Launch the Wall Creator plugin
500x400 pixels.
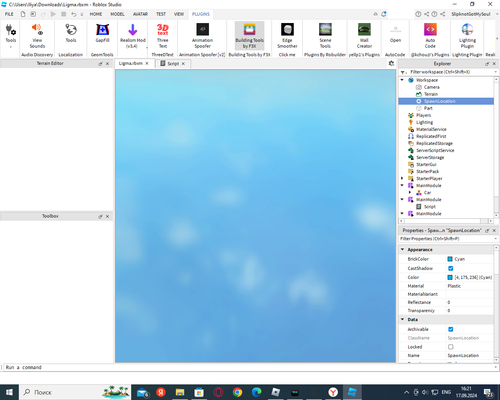click(364, 36)
